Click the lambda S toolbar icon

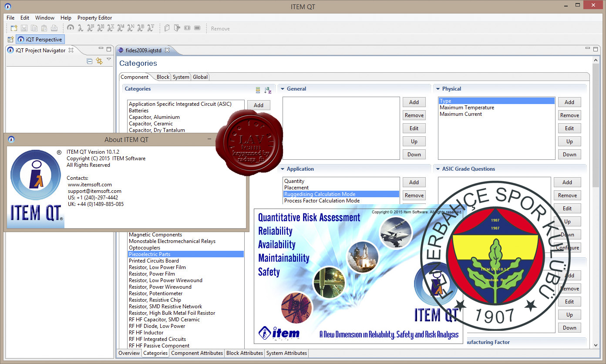(141, 28)
